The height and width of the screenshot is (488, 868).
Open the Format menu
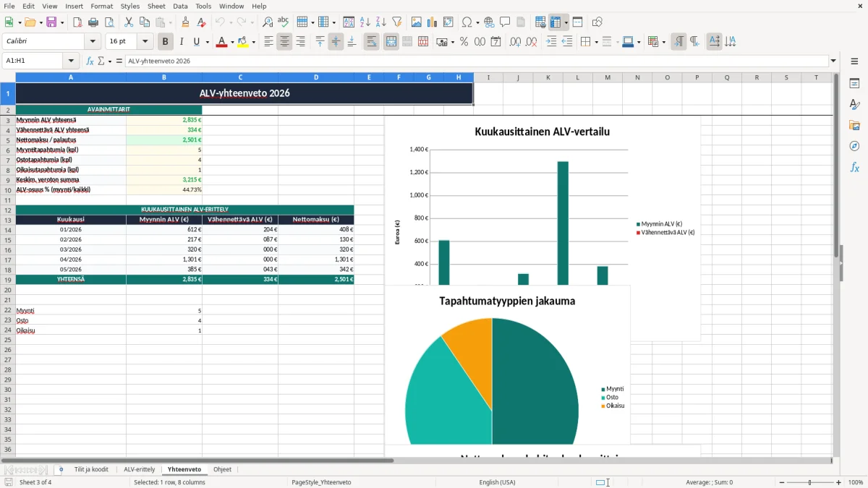pos(101,6)
